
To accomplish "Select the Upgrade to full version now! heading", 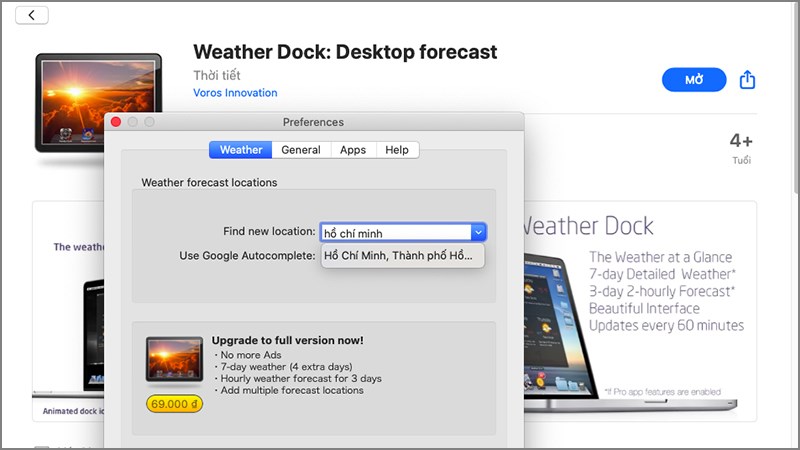I will click(288, 340).
